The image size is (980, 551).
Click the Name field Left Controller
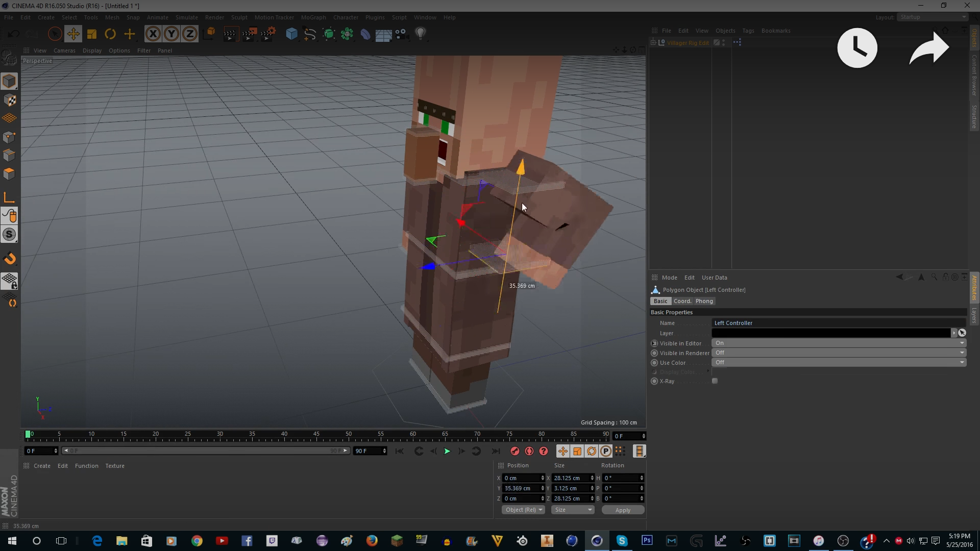(839, 323)
